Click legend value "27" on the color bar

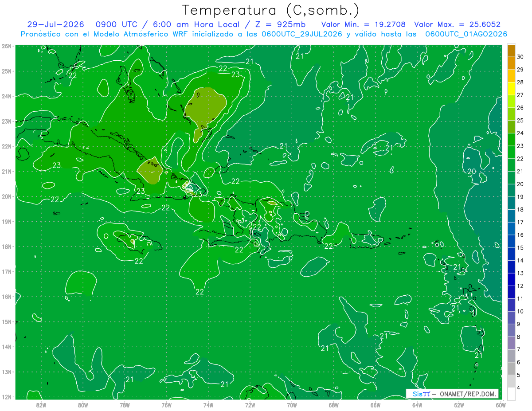pyautogui.click(x=520, y=95)
